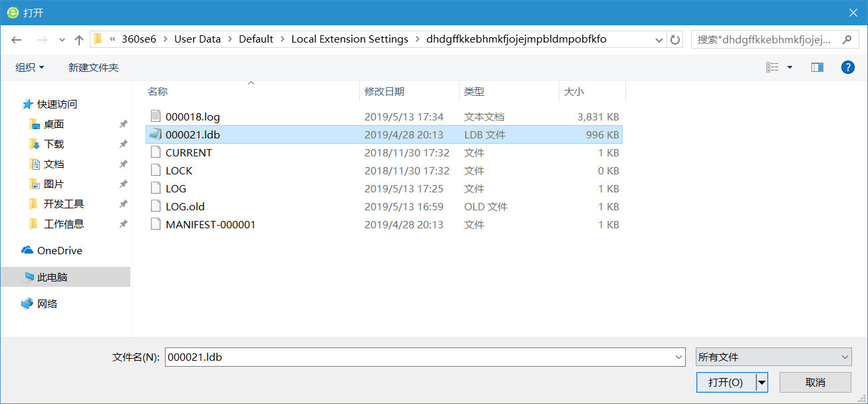The height and width of the screenshot is (404, 868).
Task: Click the 取消 button
Action: (815, 382)
